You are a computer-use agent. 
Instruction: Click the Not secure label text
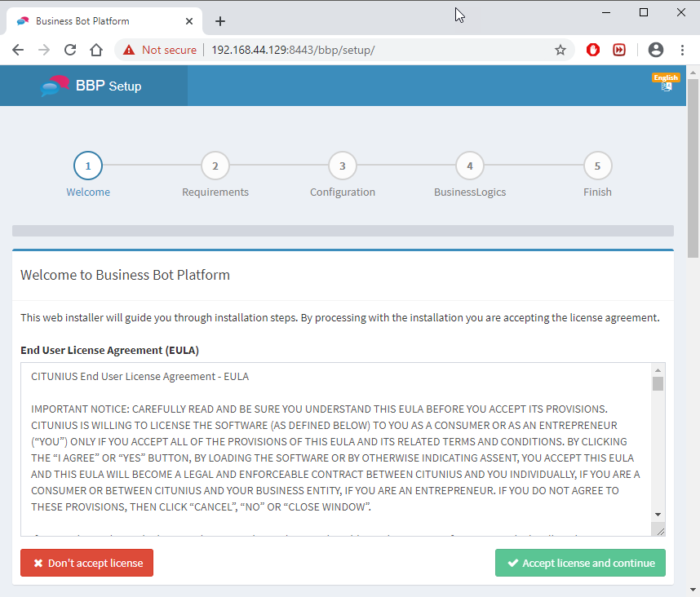click(x=169, y=50)
